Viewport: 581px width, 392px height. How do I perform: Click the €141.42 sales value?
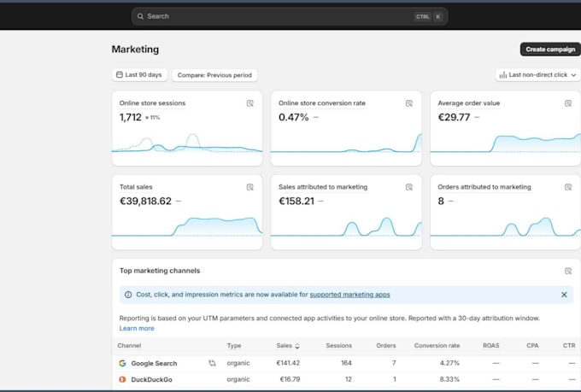click(x=288, y=363)
